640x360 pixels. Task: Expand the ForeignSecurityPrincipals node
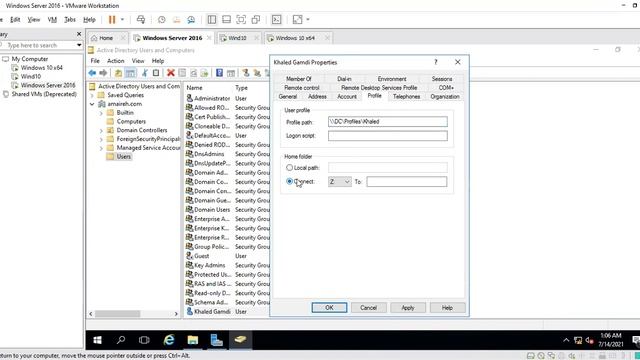tap(101, 139)
